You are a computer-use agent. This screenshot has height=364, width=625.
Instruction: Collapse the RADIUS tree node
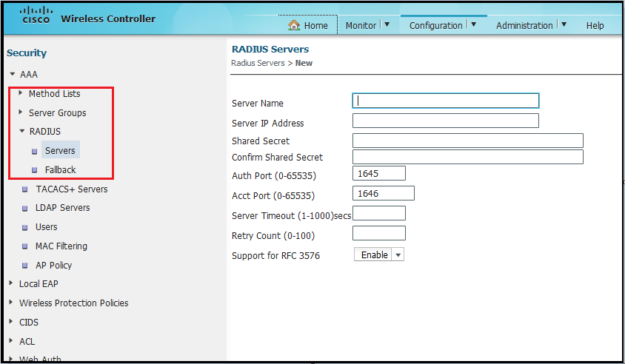coord(21,132)
